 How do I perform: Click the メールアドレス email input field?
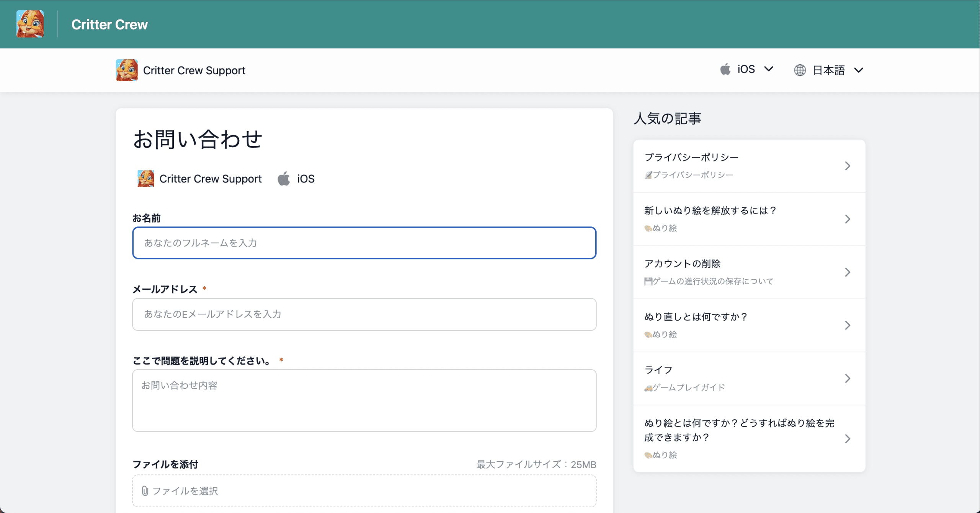364,314
